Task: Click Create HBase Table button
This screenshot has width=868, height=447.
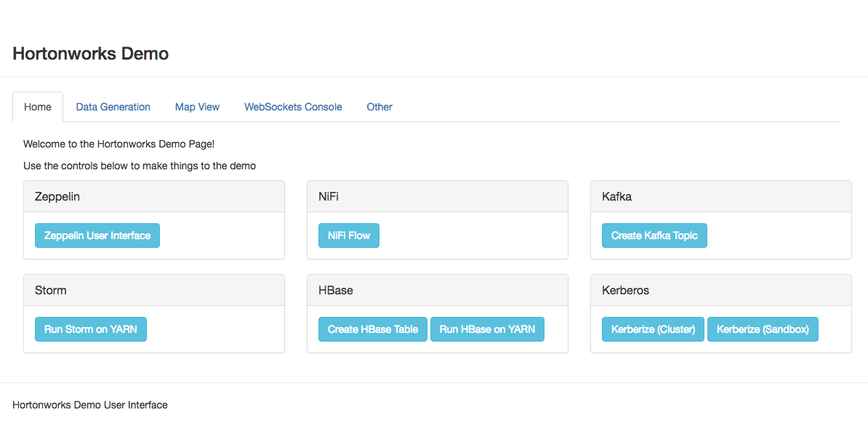Action: 372,329
